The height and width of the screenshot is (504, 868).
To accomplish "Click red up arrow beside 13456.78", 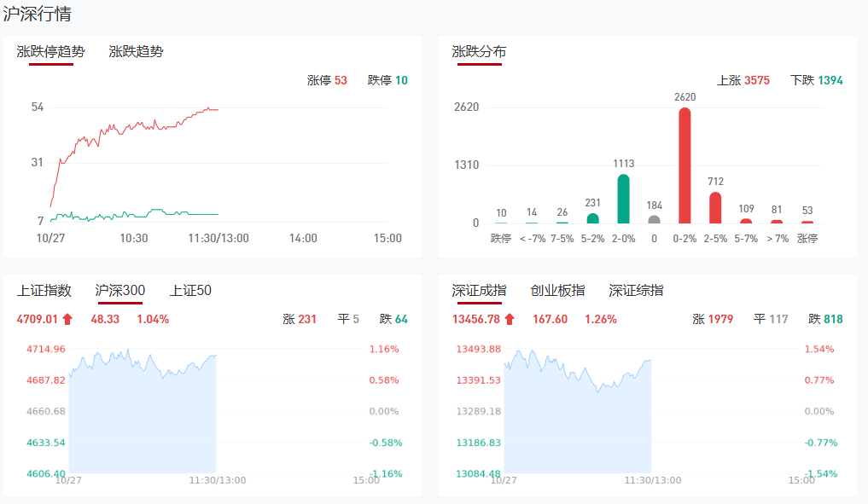I will (x=510, y=320).
